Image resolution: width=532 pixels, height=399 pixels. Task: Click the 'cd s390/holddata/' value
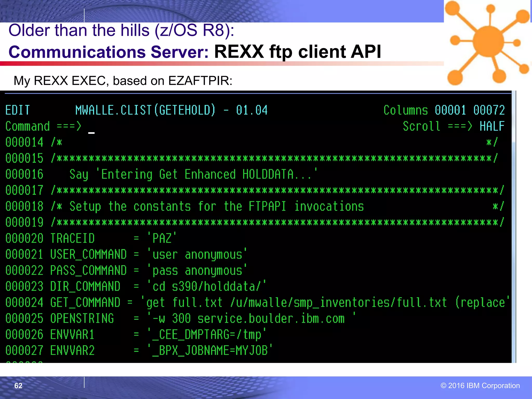pos(207,286)
